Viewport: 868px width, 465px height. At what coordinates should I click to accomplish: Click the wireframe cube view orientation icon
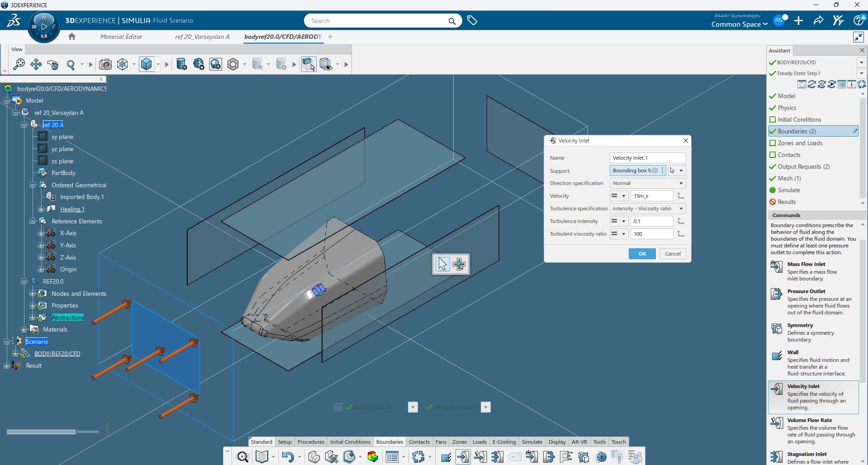(x=123, y=64)
